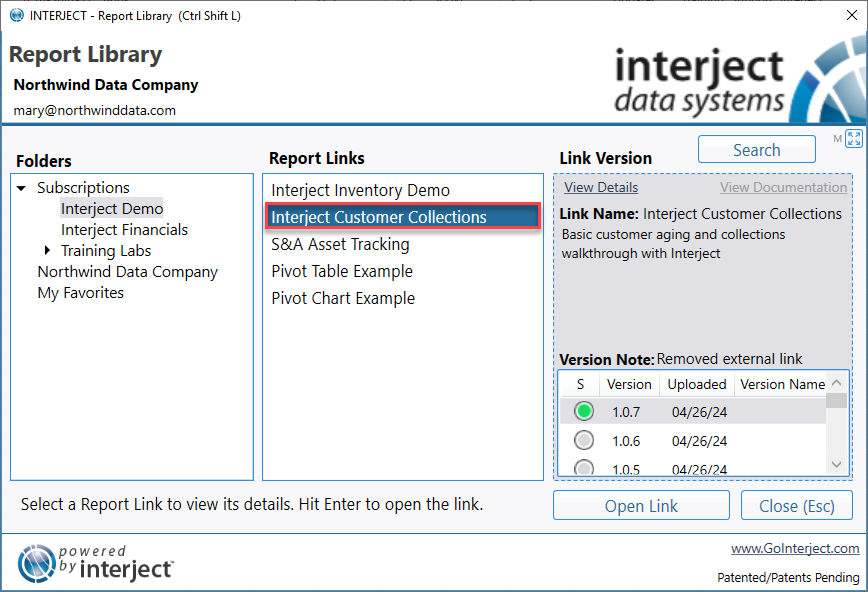Click the Search button

[757, 150]
